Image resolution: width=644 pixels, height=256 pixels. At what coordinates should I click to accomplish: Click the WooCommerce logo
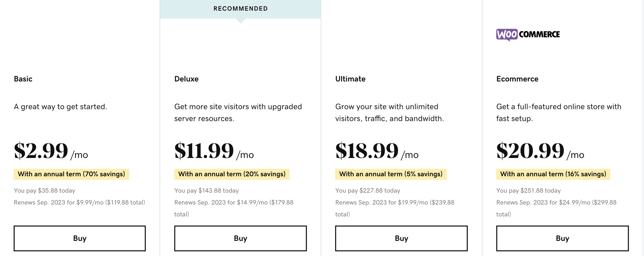click(x=528, y=34)
